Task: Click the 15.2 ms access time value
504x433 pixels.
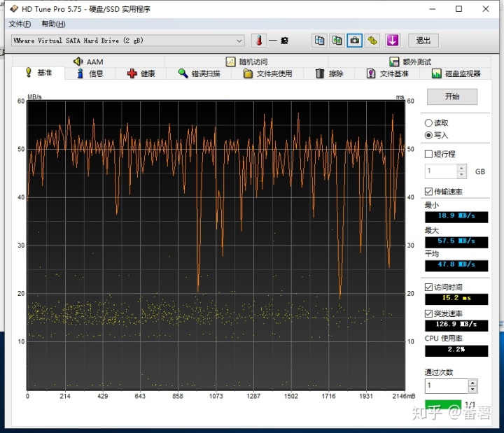Action: coord(456,299)
